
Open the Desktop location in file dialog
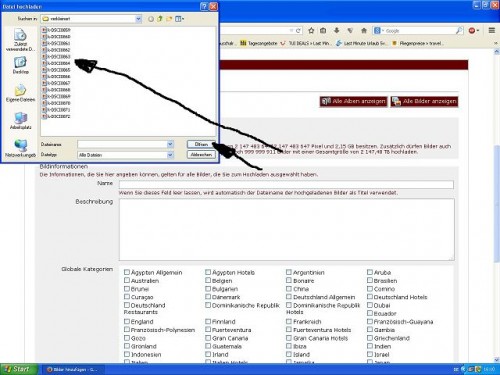pyautogui.click(x=20, y=65)
